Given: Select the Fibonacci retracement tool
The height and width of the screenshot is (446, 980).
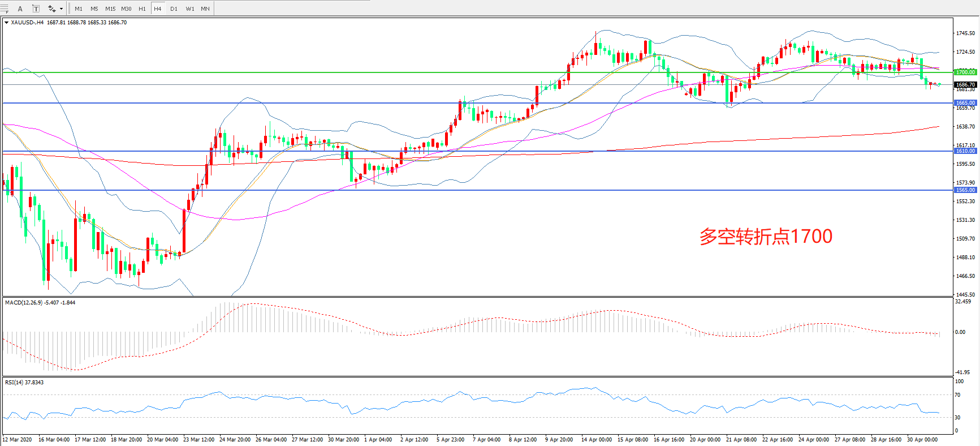Looking at the screenshot, I should click(x=5, y=8).
